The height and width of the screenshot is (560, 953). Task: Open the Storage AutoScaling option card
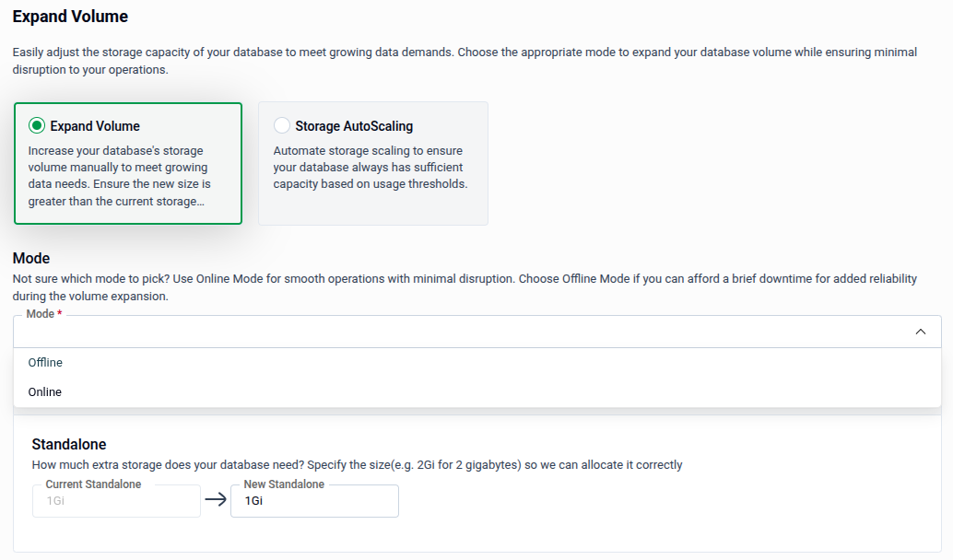pyautogui.click(x=372, y=163)
